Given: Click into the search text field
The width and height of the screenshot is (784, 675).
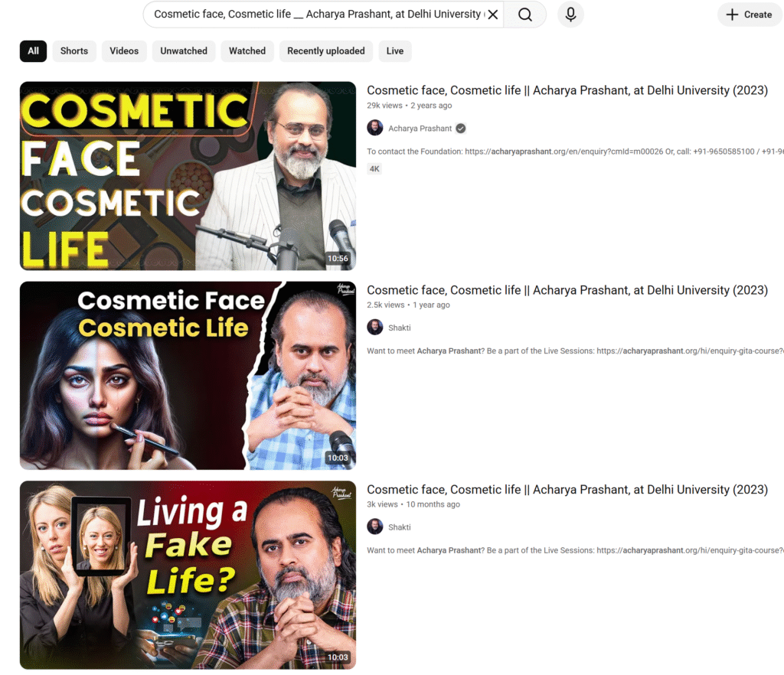Looking at the screenshot, I should coord(318,15).
